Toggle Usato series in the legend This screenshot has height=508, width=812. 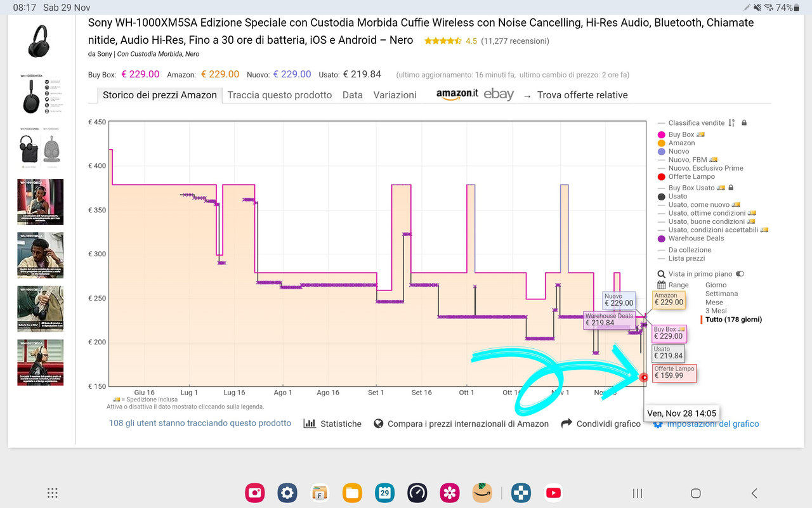click(672, 197)
